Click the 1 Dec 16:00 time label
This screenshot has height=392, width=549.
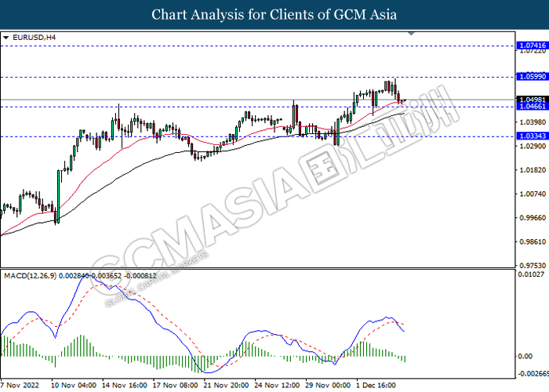[x=376, y=385]
